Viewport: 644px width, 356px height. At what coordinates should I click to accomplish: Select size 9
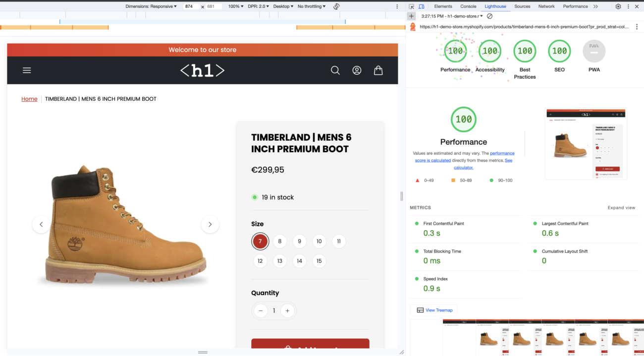[299, 241]
